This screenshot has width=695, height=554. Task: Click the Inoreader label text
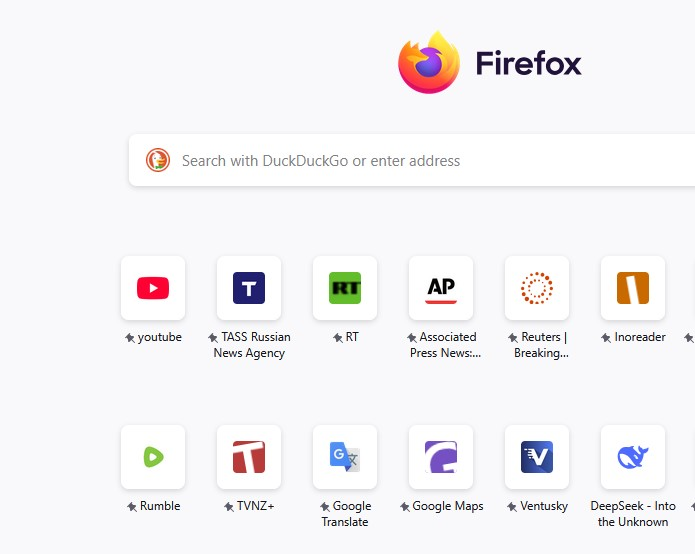point(640,337)
